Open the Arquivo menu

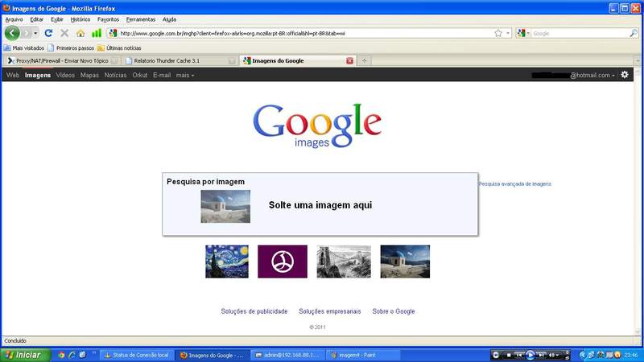(x=14, y=19)
